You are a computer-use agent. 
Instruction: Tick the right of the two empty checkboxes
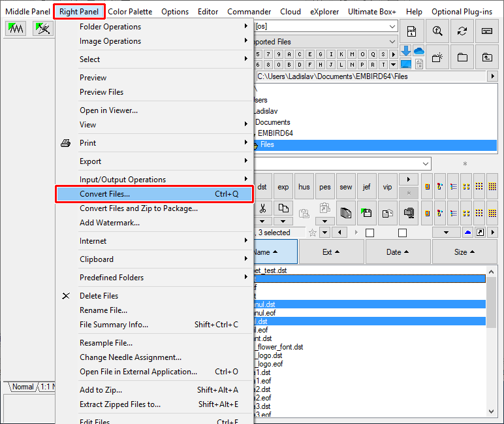pos(402,233)
